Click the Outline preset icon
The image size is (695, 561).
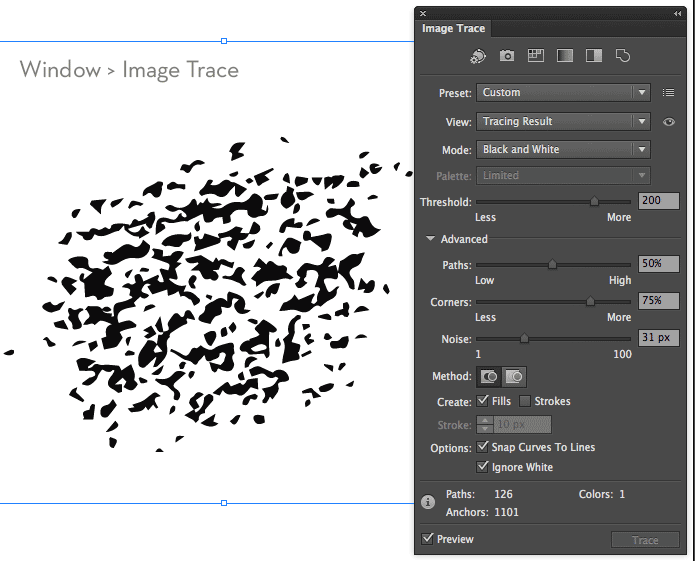(x=622, y=56)
